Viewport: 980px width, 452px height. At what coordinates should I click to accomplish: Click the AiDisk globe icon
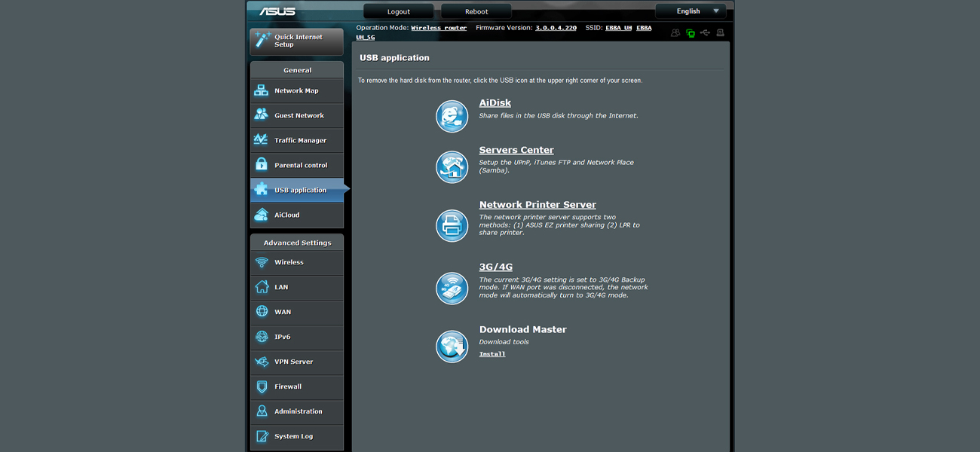(x=452, y=116)
